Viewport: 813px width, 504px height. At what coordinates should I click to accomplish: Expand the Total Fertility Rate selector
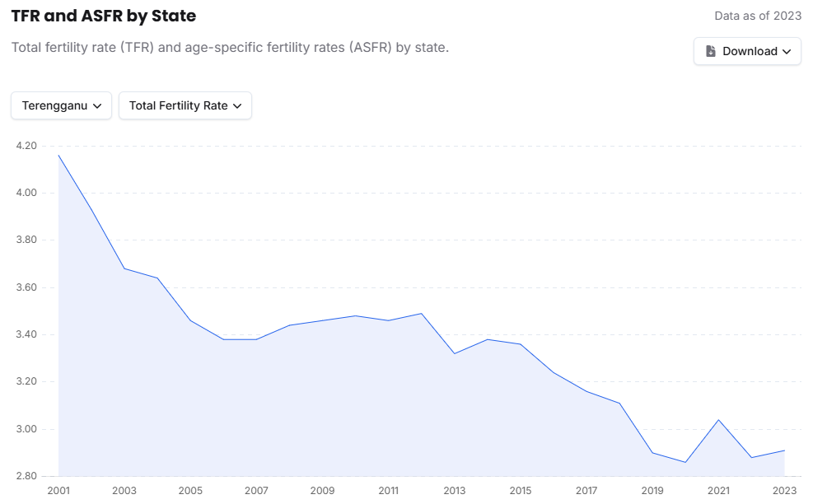185,105
